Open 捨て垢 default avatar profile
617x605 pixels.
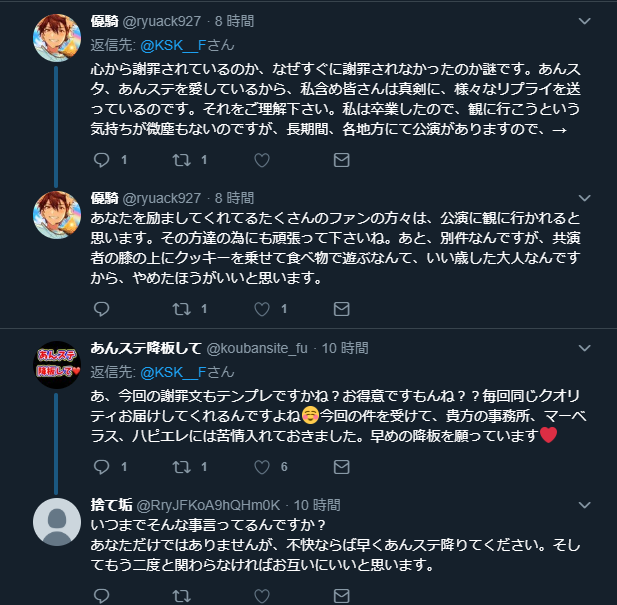(x=57, y=521)
